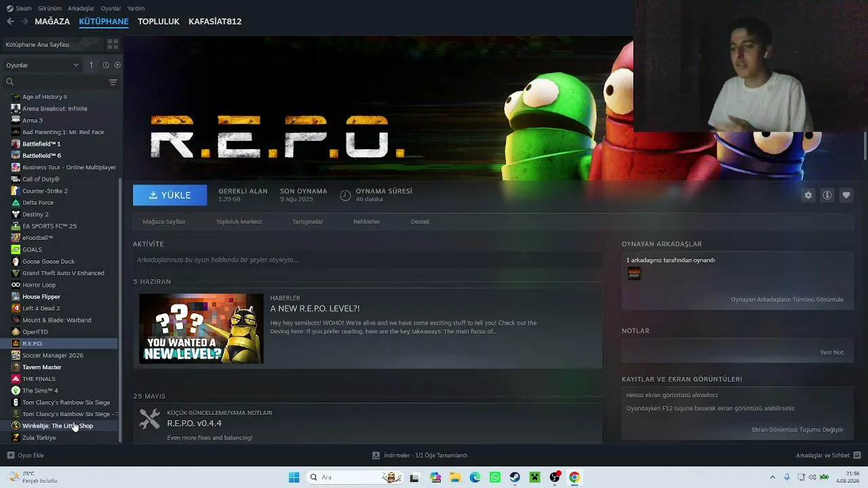
Task: Go to the MAĞAZA tab
Action: [52, 22]
